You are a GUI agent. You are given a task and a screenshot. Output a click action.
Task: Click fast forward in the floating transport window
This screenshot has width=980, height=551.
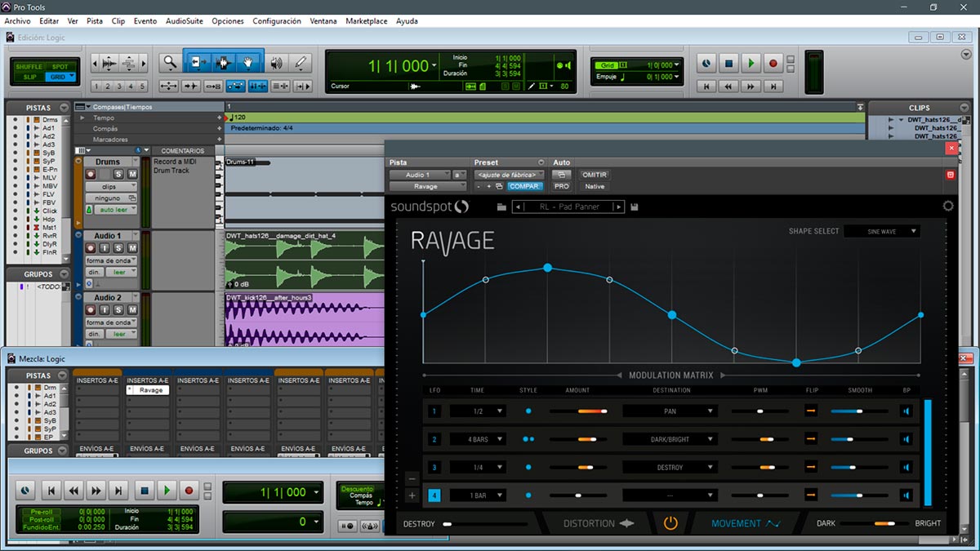click(x=96, y=491)
